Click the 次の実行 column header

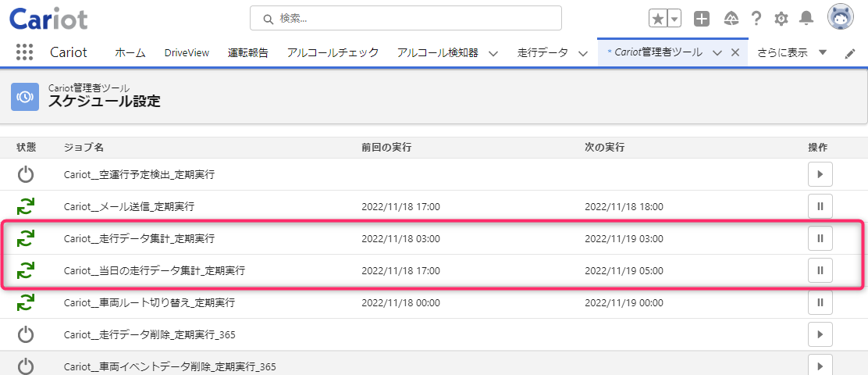coord(604,148)
